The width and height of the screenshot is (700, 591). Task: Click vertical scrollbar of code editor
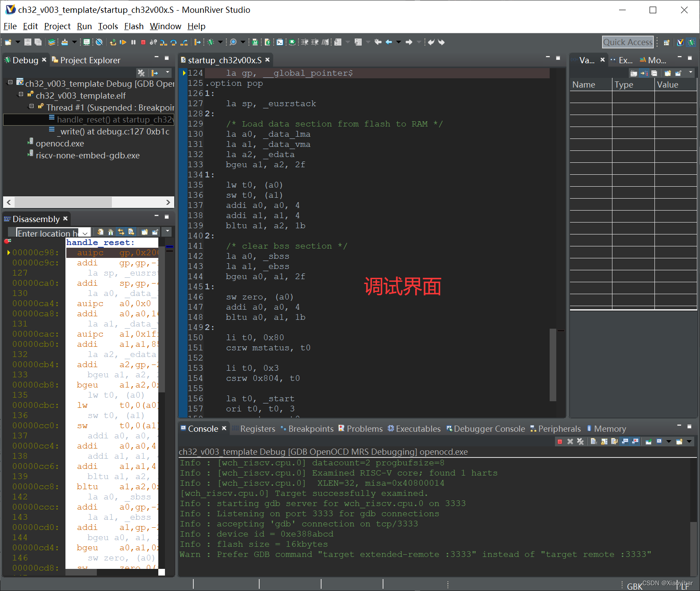tap(553, 365)
